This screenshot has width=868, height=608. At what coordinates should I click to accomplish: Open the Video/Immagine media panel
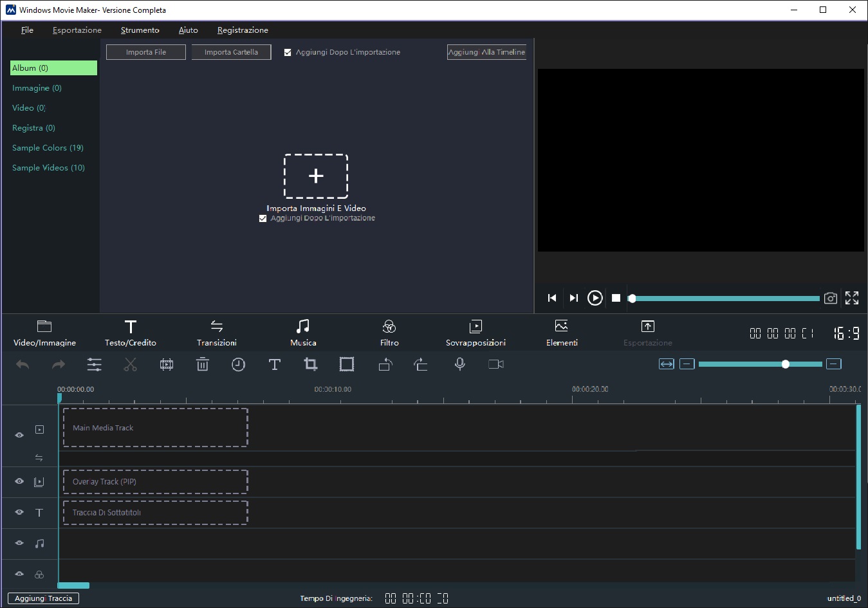[44, 333]
